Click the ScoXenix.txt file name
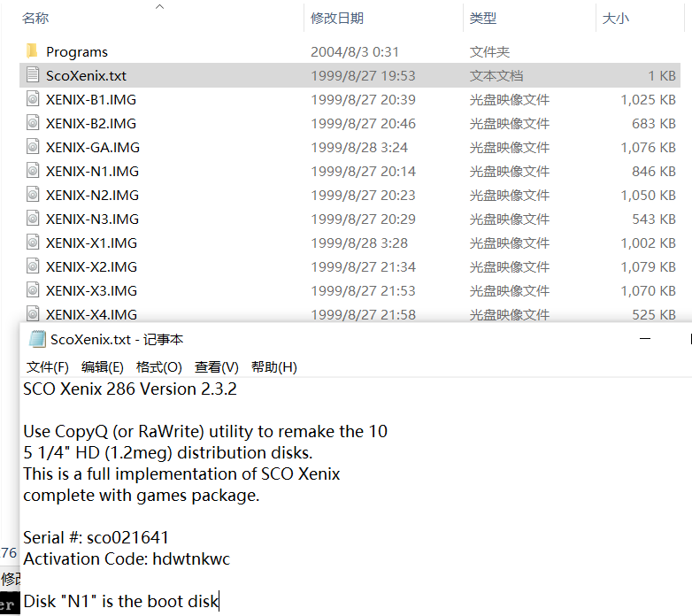 pyautogui.click(x=86, y=75)
